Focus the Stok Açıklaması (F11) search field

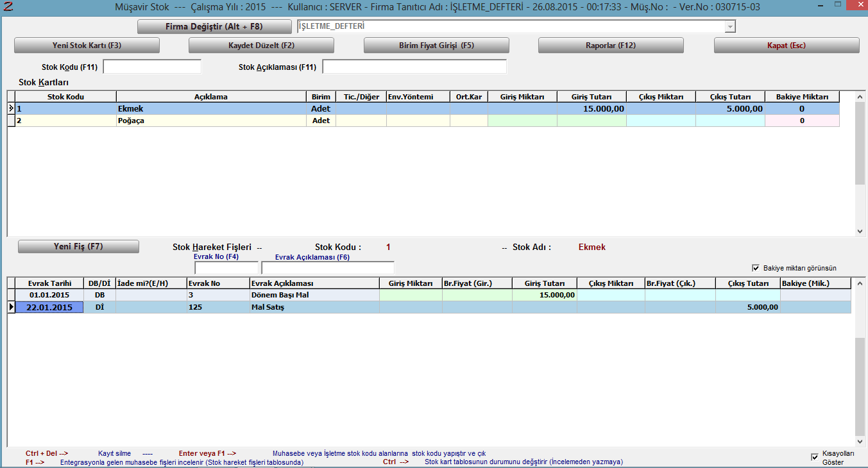[x=414, y=67]
